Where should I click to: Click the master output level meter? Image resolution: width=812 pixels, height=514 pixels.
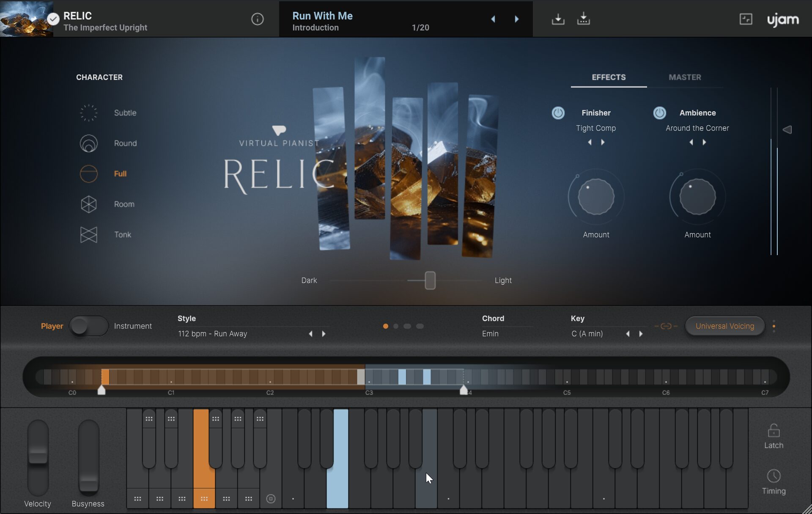click(x=774, y=171)
